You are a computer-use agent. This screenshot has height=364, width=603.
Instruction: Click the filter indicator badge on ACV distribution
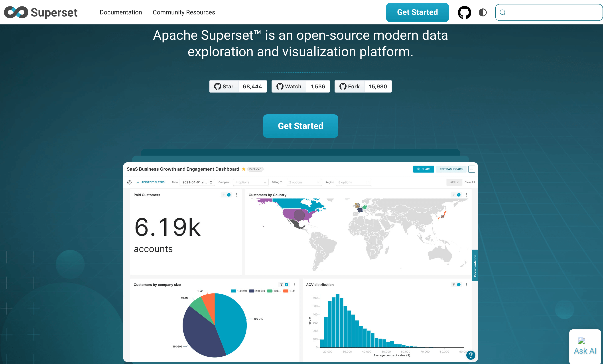459,285
